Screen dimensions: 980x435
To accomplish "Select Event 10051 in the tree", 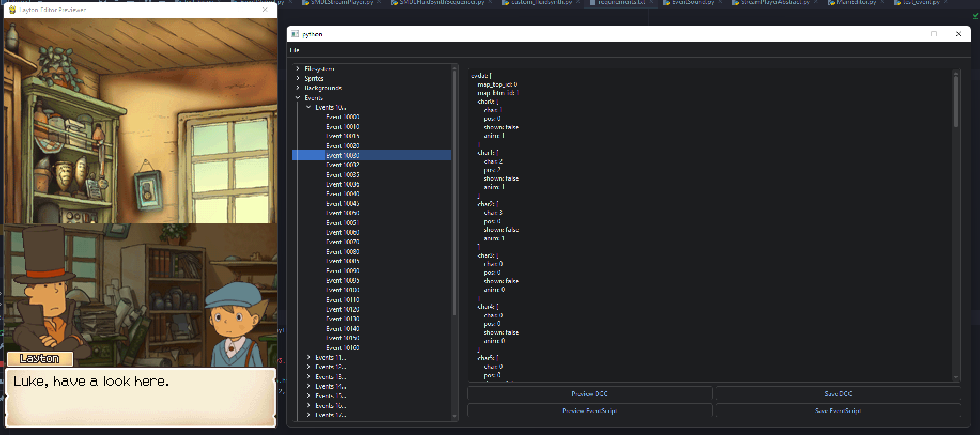I will point(343,223).
